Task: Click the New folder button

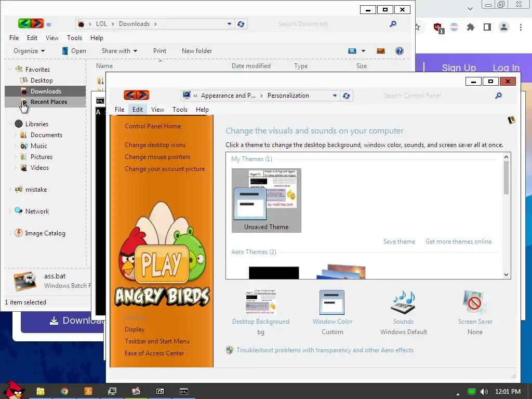Action: (x=197, y=51)
